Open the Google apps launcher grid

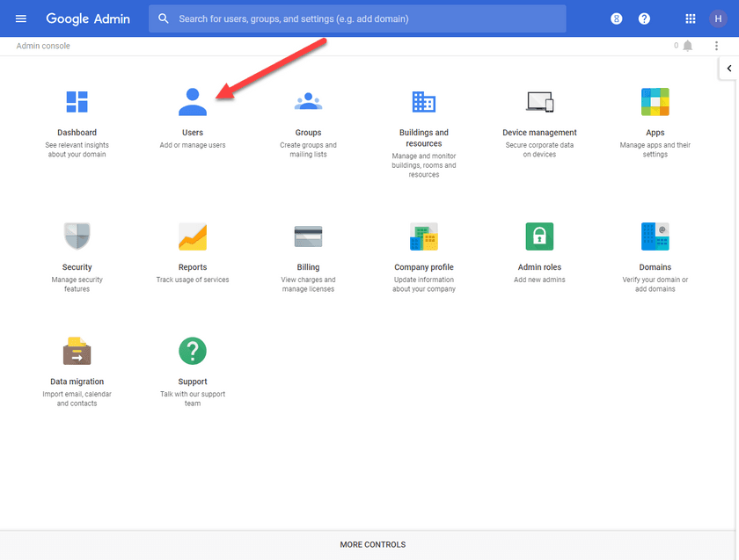[690, 18]
